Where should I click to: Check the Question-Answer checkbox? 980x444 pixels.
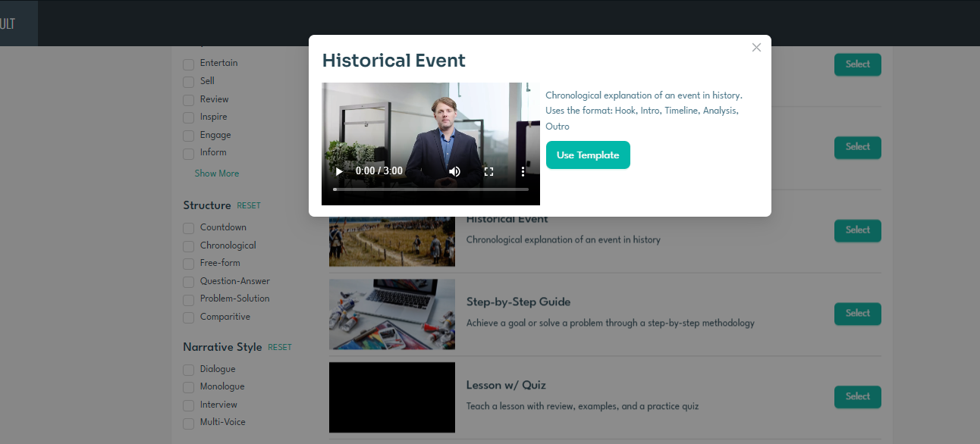point(189,282)
